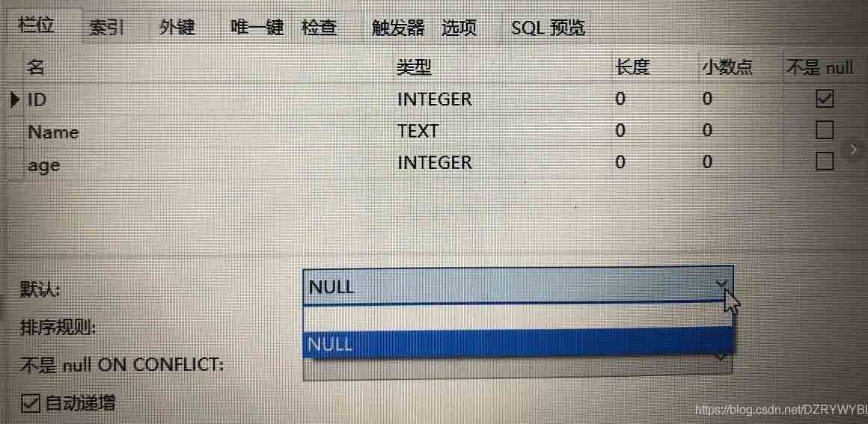Switch to the 外键 tab
The image size is (868, 424).
(177, 27)
